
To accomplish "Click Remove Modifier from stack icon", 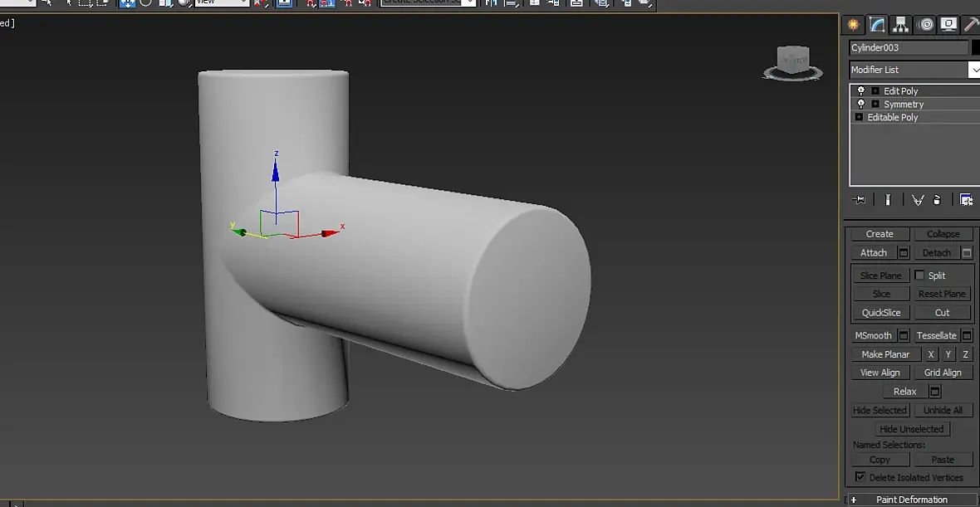I will coord(938,200).
